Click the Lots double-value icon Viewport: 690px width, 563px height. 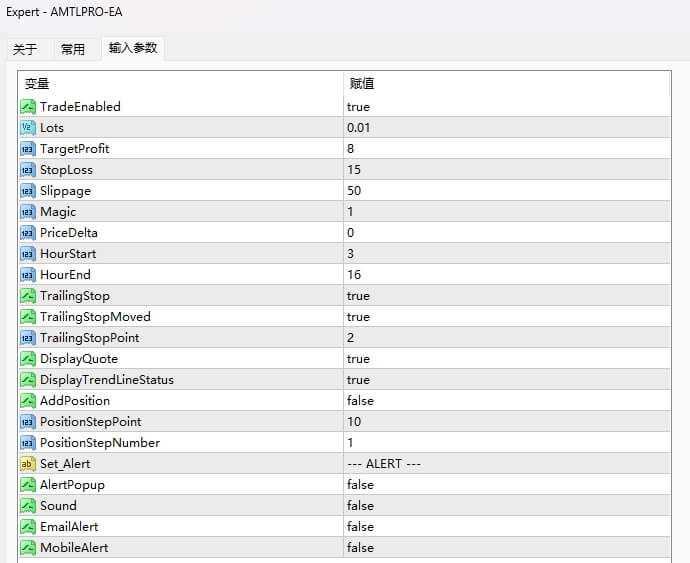(28, 128)
